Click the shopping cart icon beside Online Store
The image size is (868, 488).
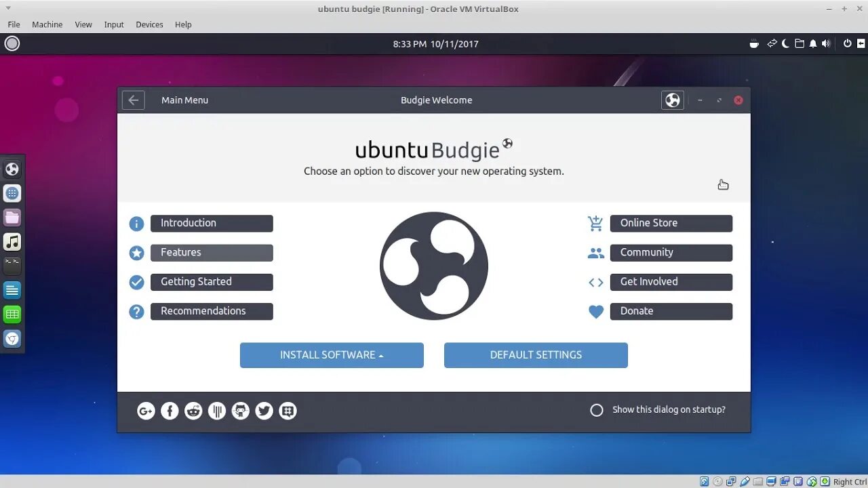(x=595, y=223)
